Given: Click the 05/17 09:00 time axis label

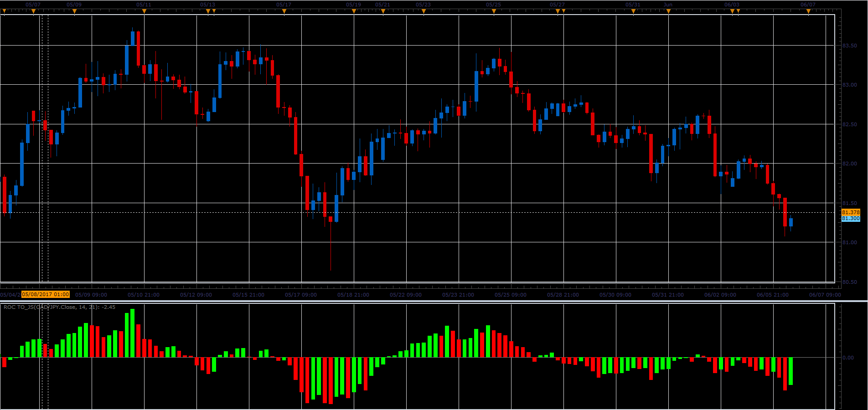Looking at the screenshot, I should 301,295.
